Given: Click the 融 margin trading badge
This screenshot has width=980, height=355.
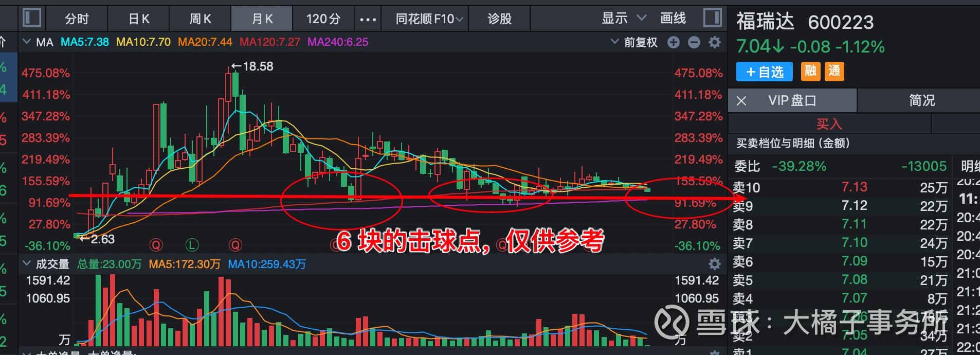Looking at the screenshot, I should point(811,72).
